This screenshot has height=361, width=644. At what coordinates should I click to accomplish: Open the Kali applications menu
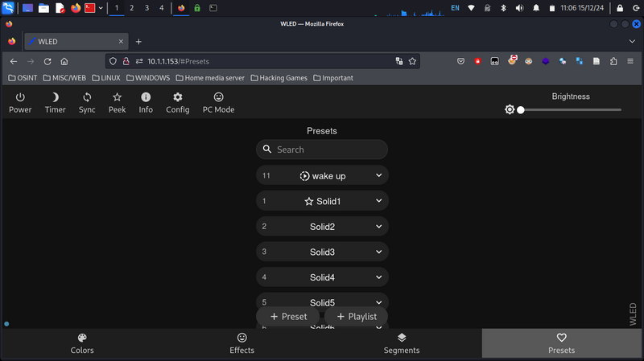pos(8,8)
